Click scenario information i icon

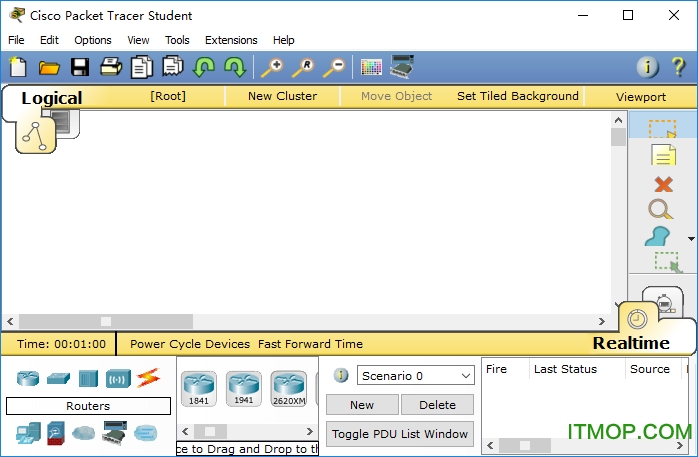click(341, 375)
